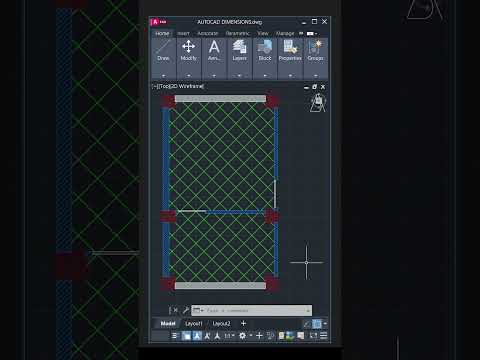This screenshot has height=360, width=480.
Task: Click the [Top] view controls label
Action: tap(164, 86)
